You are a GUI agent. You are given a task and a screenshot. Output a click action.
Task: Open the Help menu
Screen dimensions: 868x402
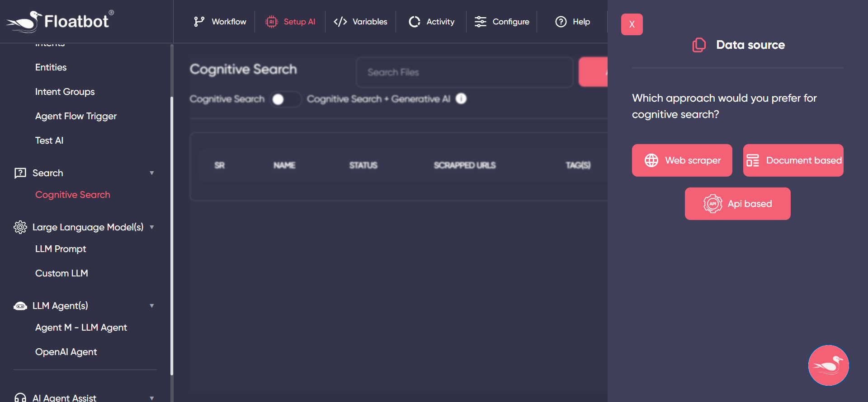click(x=573, y=22)
